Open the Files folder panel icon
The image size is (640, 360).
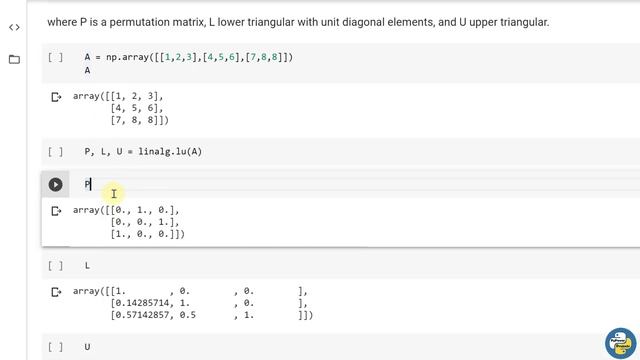tap(14, 60)
